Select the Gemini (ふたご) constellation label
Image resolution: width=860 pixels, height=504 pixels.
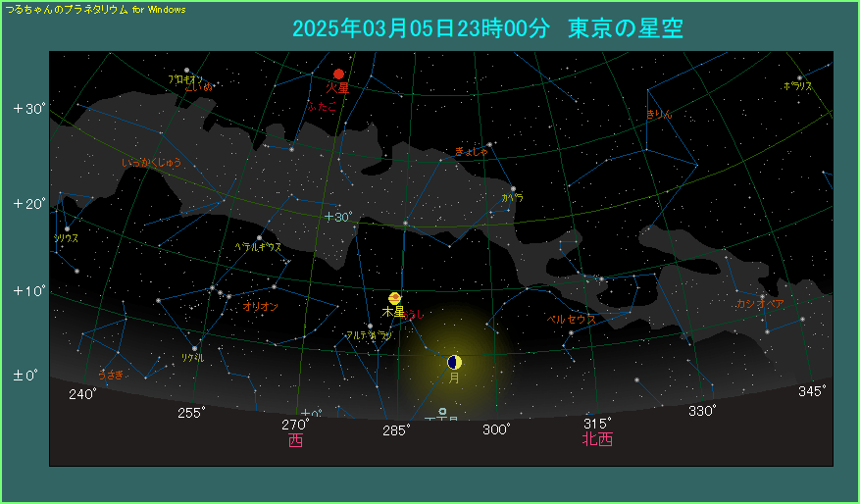click(x=322, y=106)
